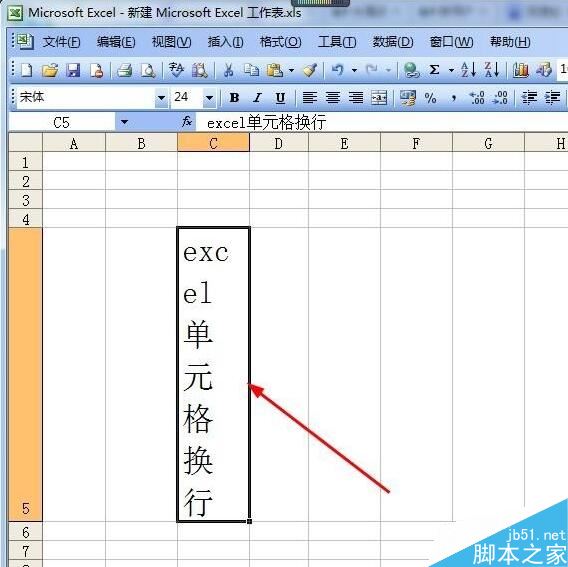Open the 文件(F) menu
The height and width of the screenshot is (567, 568).
click(61, 42)
